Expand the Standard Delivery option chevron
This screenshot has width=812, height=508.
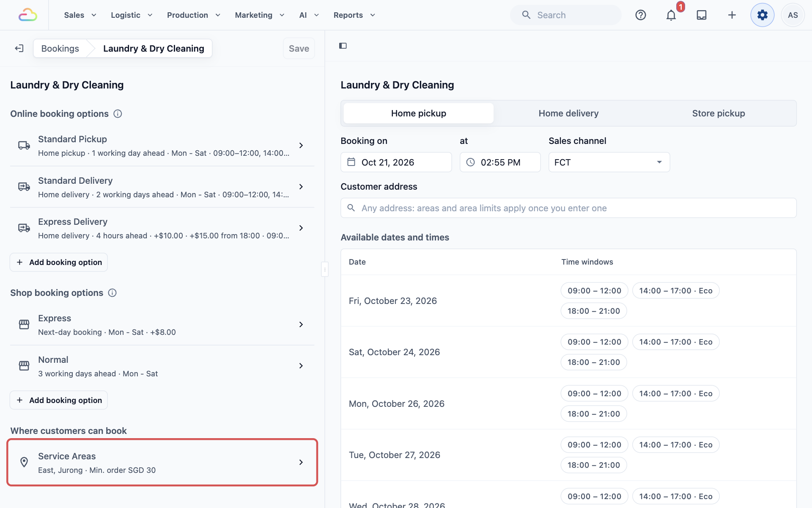tap(301, 187)
